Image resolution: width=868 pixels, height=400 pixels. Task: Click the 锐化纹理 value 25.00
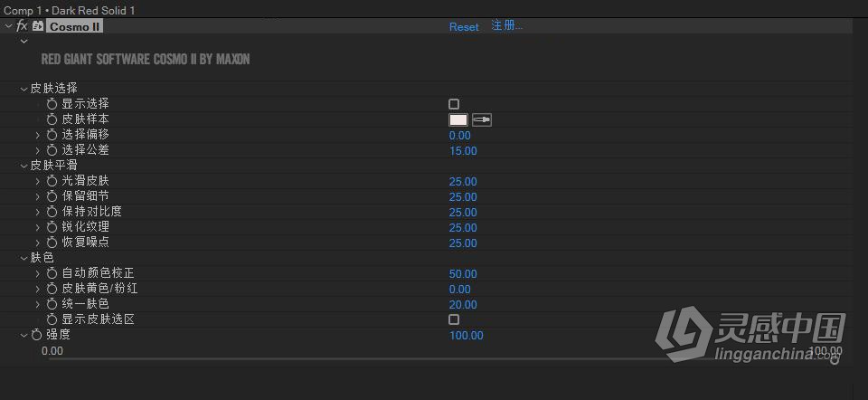pos(463,228)
